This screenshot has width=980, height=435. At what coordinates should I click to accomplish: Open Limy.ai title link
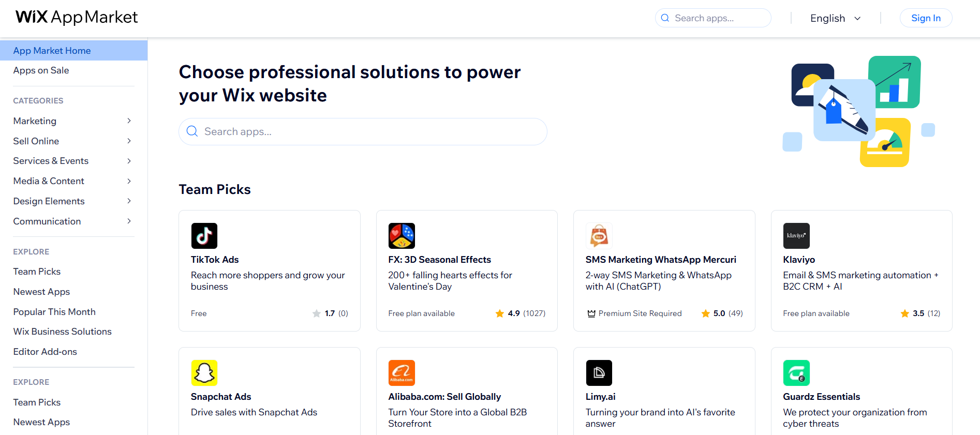click(x=600, y=397)
